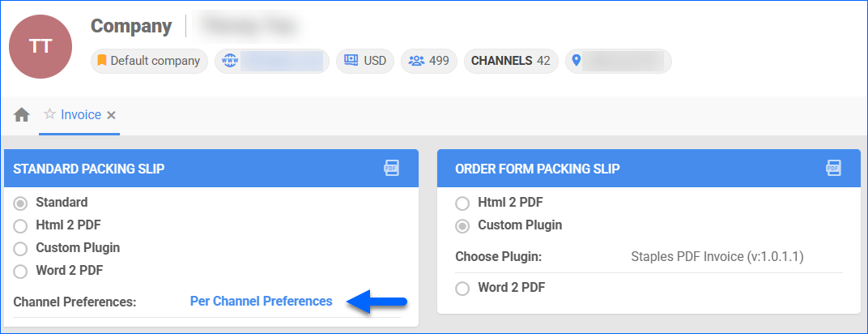Star the Invoice tab as favorite
This screenshot has height=334, width=868.
50,114
